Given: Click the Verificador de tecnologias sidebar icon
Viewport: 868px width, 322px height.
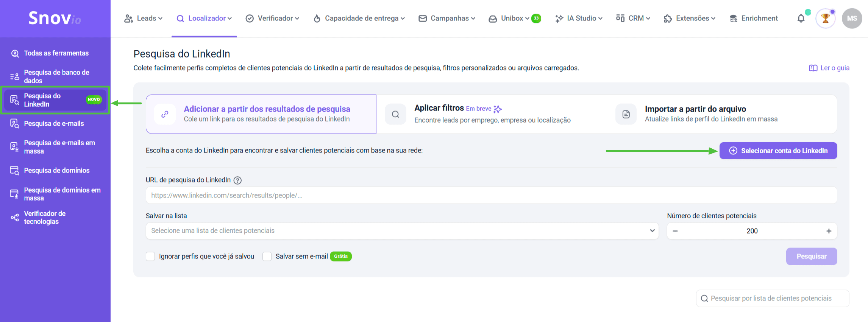Looking at the screenshot, I should (15, 218).
